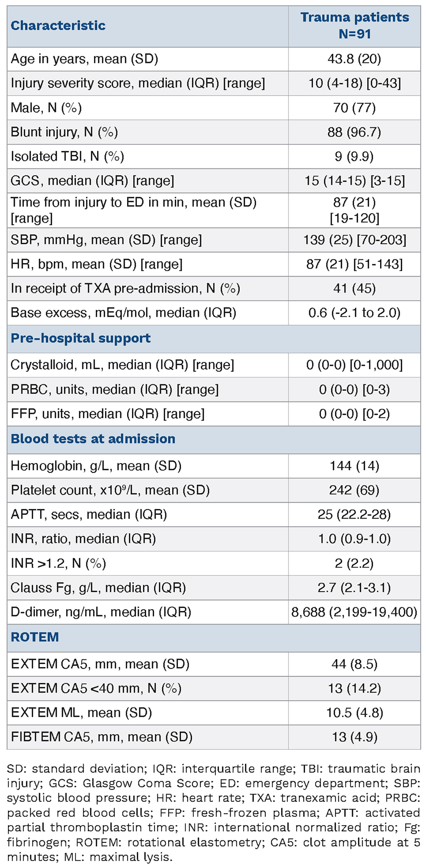
Task: Click the "Blood tests at admission" heading
Action: (x=93, y=439)
